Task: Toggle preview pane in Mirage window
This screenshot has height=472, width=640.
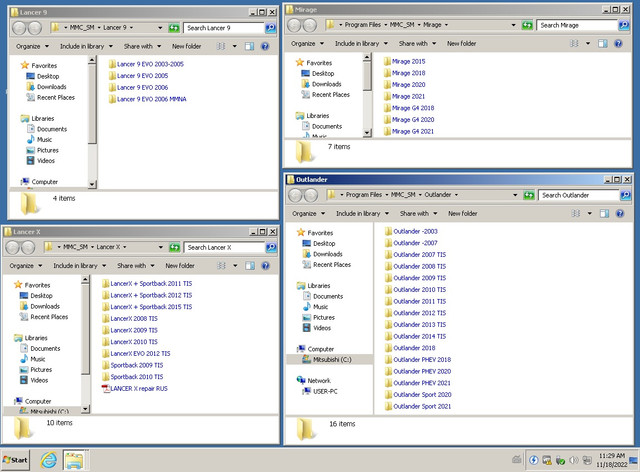Action: [x=602, y=43]
